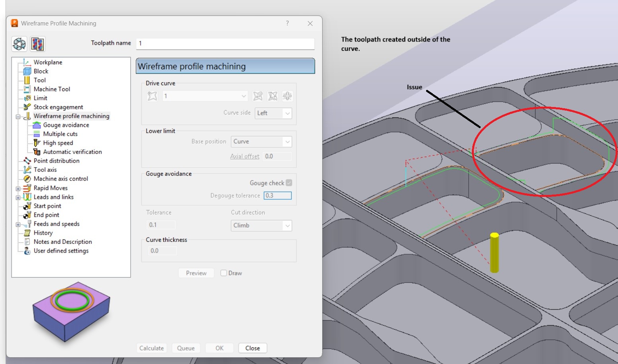Screen dimensions: 618x364
Task: Select the Block tree icon
Action: [x=27, y=71]
